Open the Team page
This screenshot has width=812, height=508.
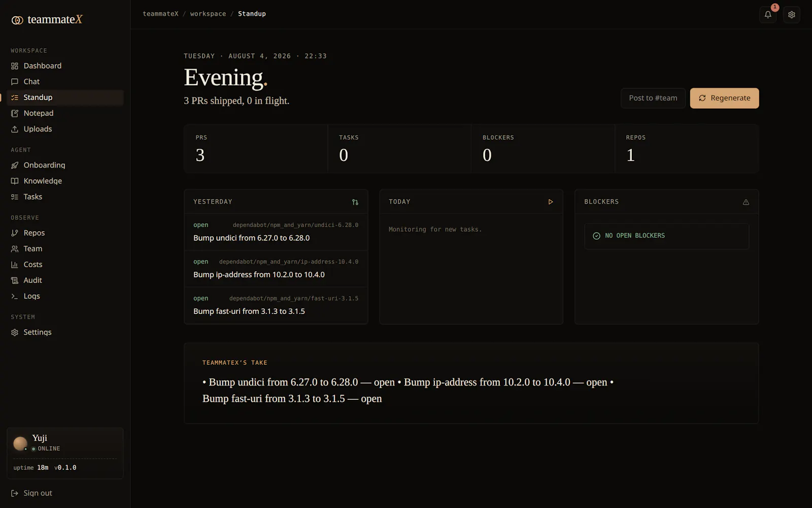[65, 248]
